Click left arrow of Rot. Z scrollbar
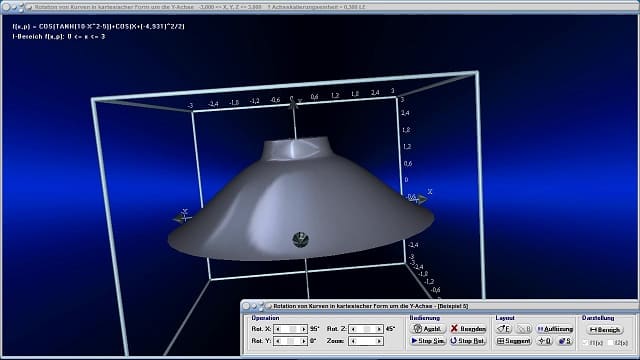This screenshot has width=640, height=360. point(353,329)
